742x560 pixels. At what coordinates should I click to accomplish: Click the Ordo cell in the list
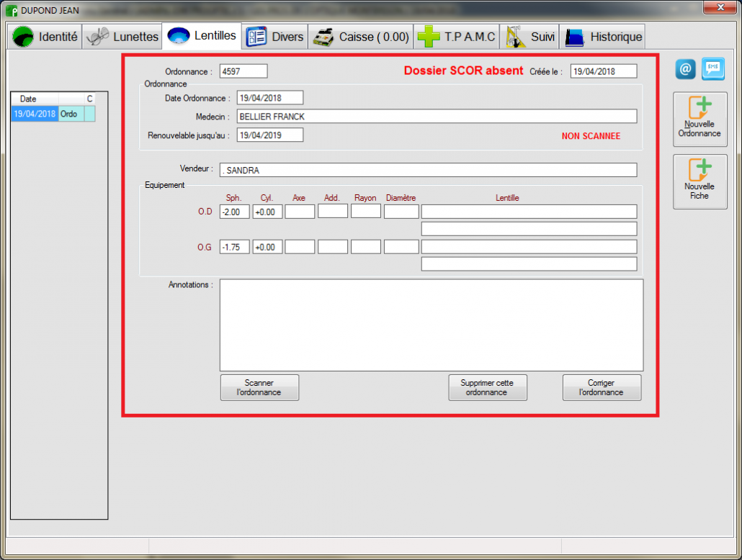coord(71,114)
